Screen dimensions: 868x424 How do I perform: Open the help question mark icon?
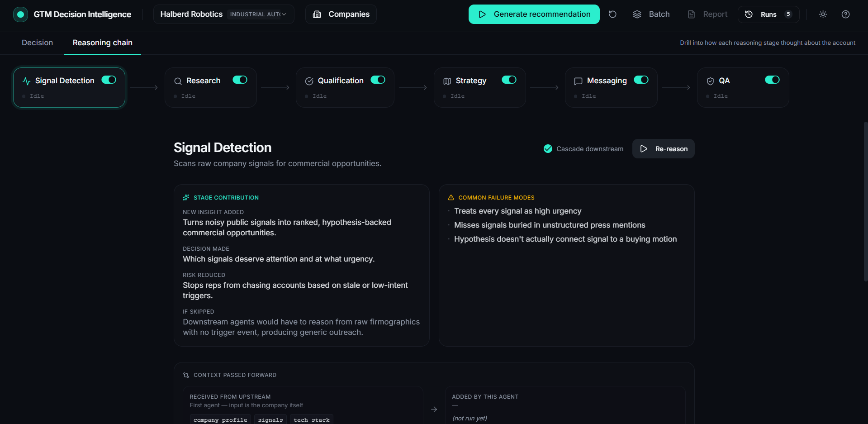tap(845, 14)
